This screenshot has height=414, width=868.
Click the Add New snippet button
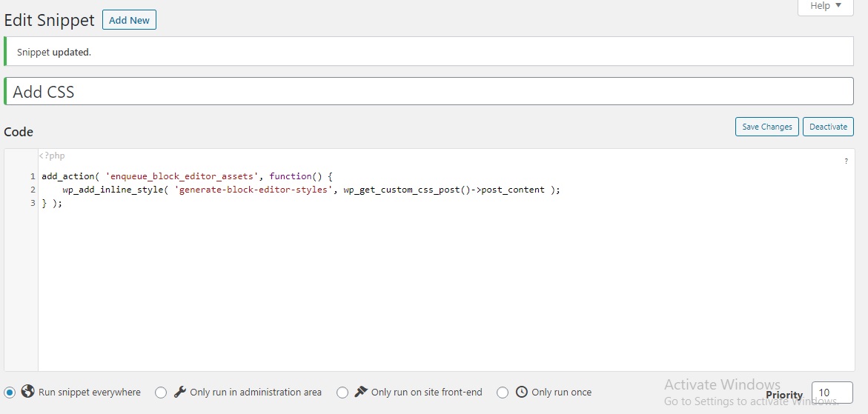pos(130,20)
